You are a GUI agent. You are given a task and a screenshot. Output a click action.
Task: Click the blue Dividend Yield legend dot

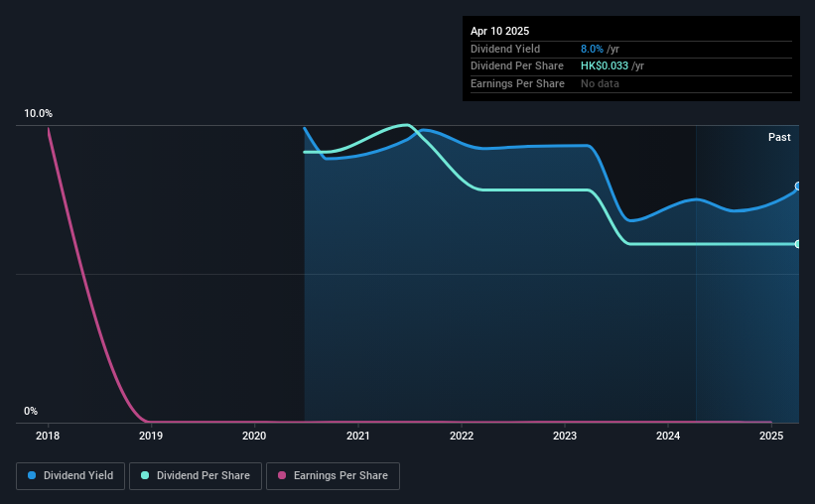click(x=32, y=475)
